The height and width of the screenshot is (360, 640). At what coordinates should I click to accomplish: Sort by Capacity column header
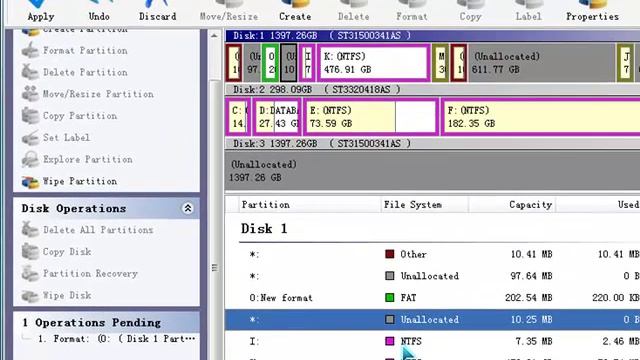click(x=512, y=204)
